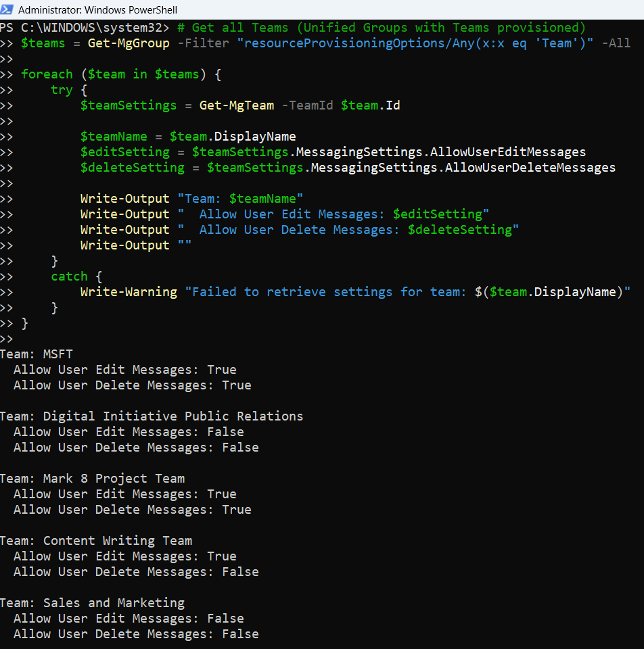Click the PS C:\WINDOWS\system32> prompt text
644x649 pixels.
coord(85,28)
